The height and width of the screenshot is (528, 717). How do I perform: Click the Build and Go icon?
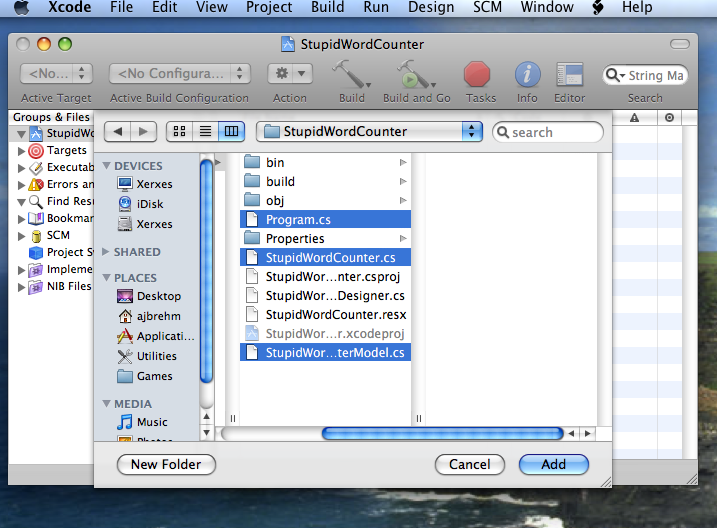pyautogui.click(x=416, y=74)
